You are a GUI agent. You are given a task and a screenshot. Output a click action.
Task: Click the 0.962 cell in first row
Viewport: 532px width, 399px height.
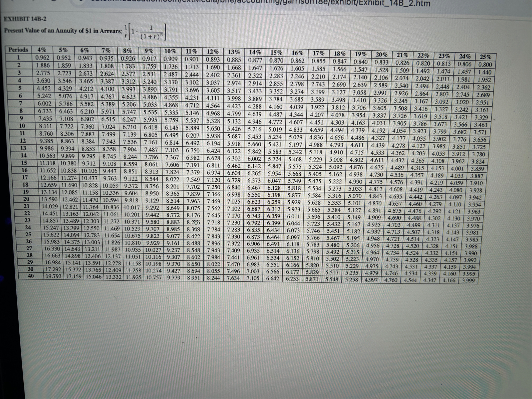point(42,58)
